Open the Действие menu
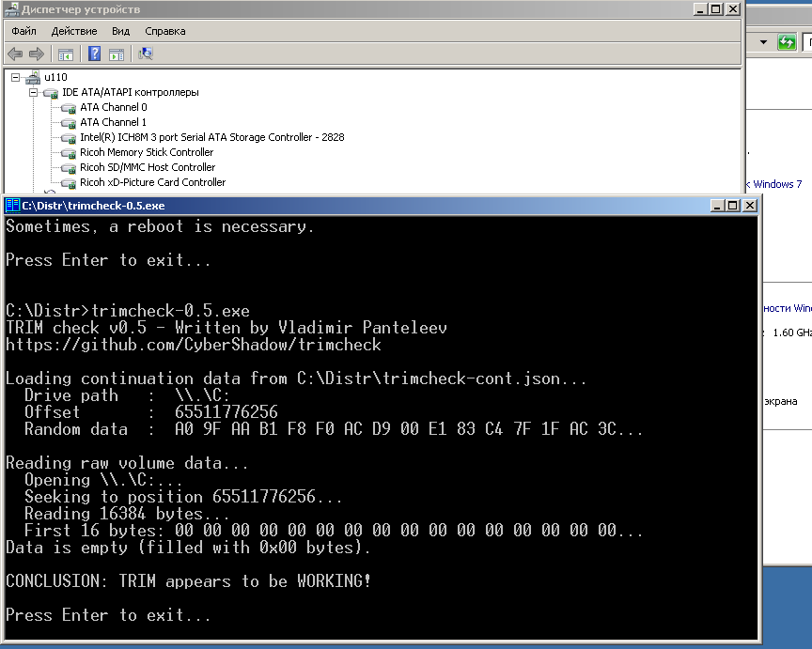Screen dimensions: 812x649 pos(74,31)
